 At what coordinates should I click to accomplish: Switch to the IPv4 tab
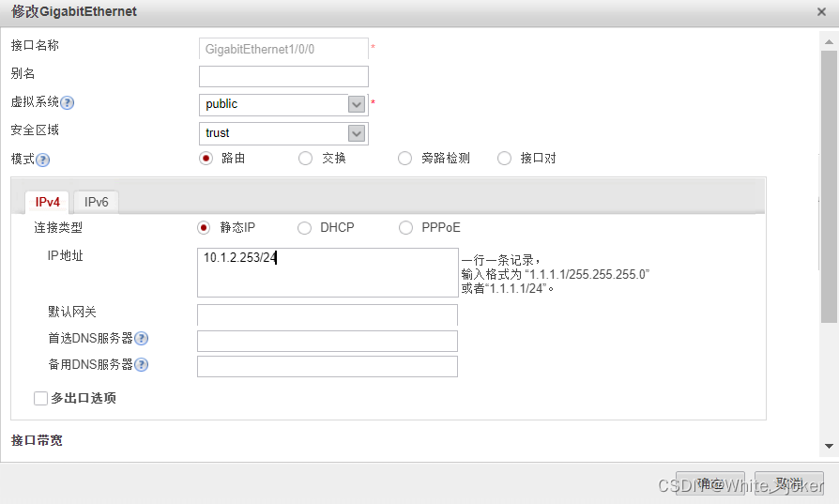point(47,202)
